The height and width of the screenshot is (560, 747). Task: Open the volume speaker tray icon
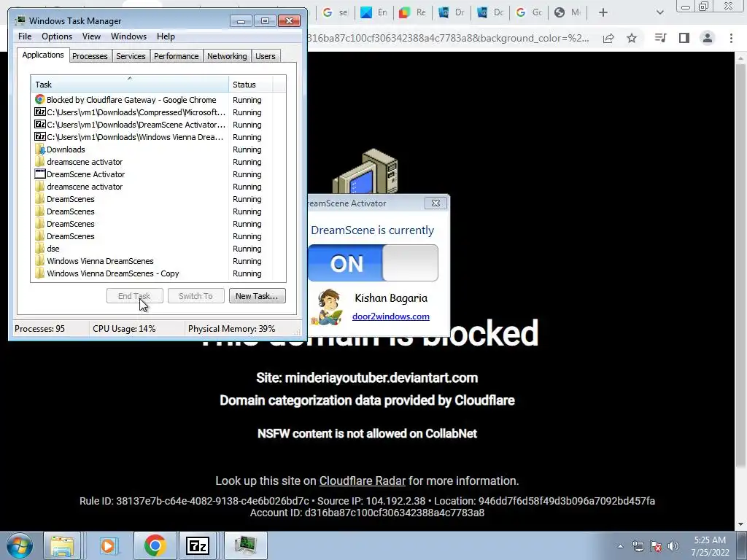[x=673, y=546]
